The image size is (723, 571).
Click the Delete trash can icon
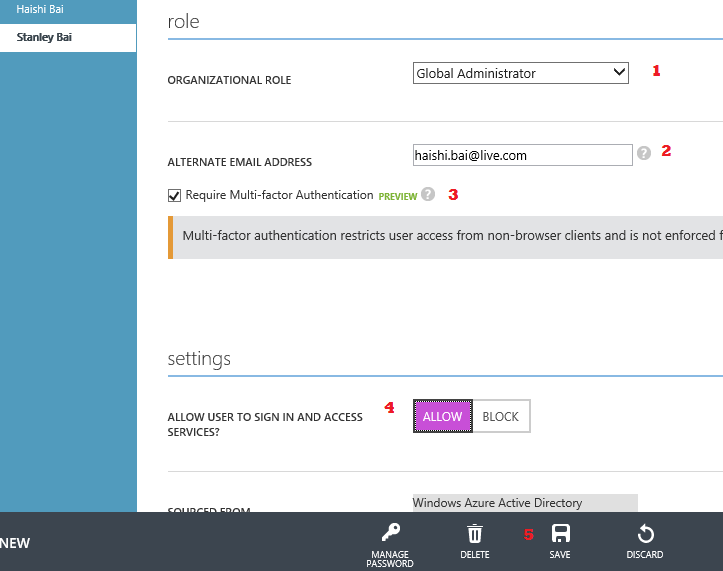474,534
